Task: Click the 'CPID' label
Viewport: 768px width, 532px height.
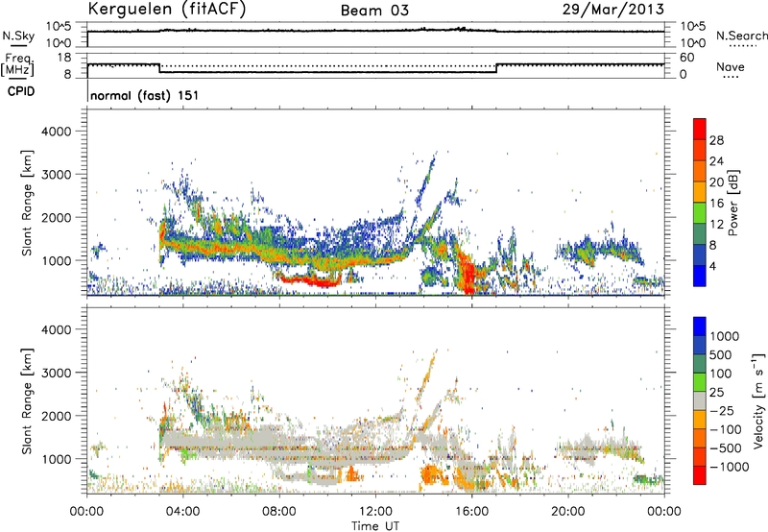Action: click(21, 91)
